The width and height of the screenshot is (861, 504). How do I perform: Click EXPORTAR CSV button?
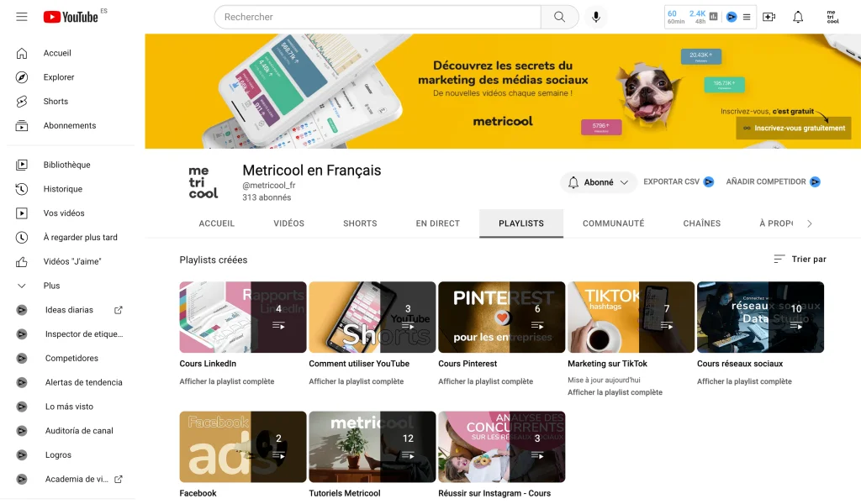tap(679, 181)
